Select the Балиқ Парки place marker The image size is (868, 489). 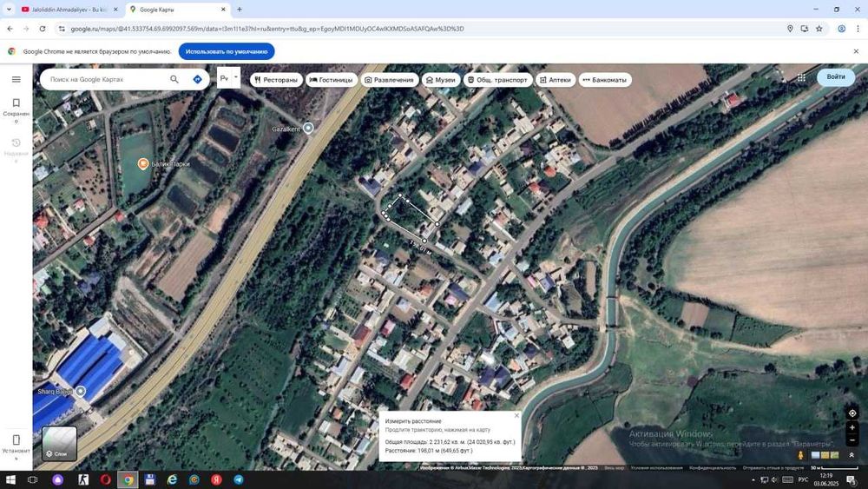tap(143, 163)
